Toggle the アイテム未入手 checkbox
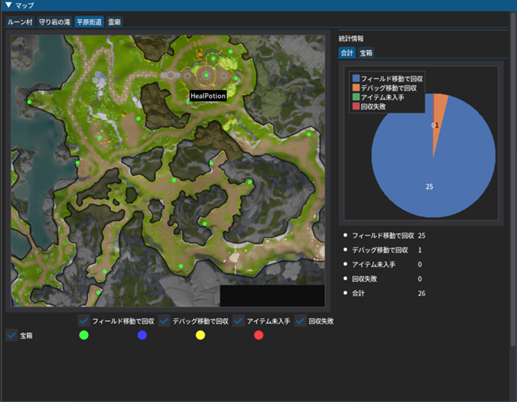Screen dimensions: 517x402 [239, 321]
